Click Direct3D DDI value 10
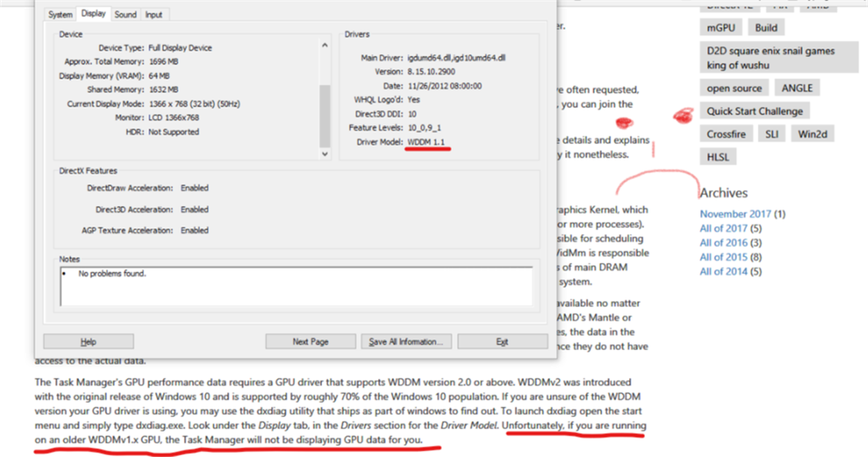This screenshot has width=868, height=457. tap(412, 114)
